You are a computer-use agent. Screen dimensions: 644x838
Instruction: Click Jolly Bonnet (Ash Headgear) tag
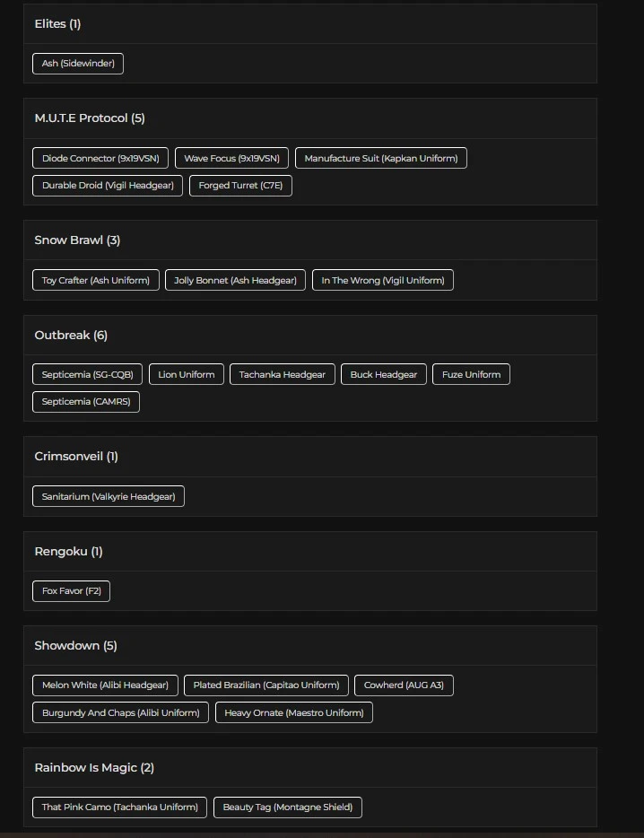pos(235,281)
